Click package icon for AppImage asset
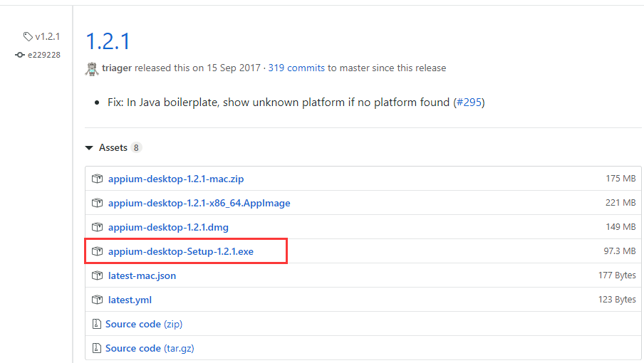 97,203
